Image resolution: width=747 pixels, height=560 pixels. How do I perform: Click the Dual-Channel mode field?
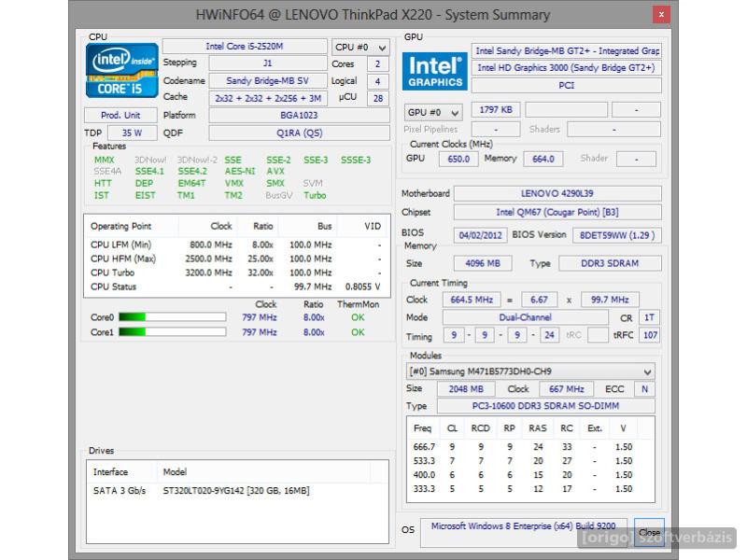coord(526,317)
